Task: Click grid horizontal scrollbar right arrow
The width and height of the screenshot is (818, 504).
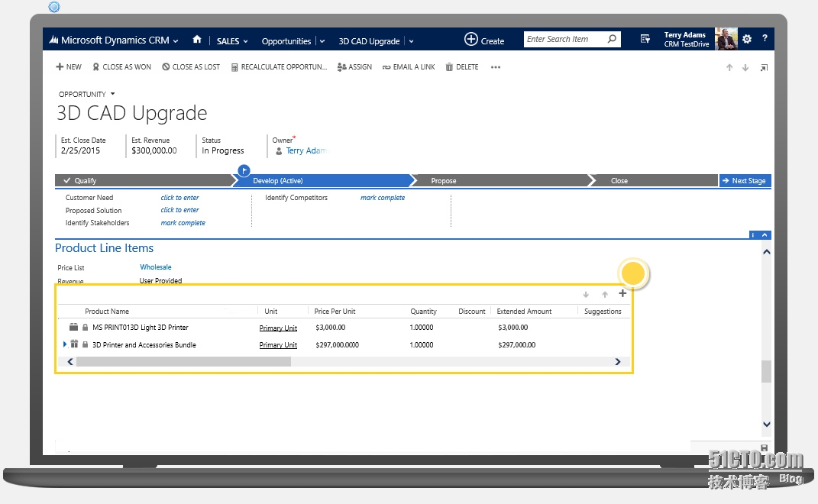Action: 618,361
